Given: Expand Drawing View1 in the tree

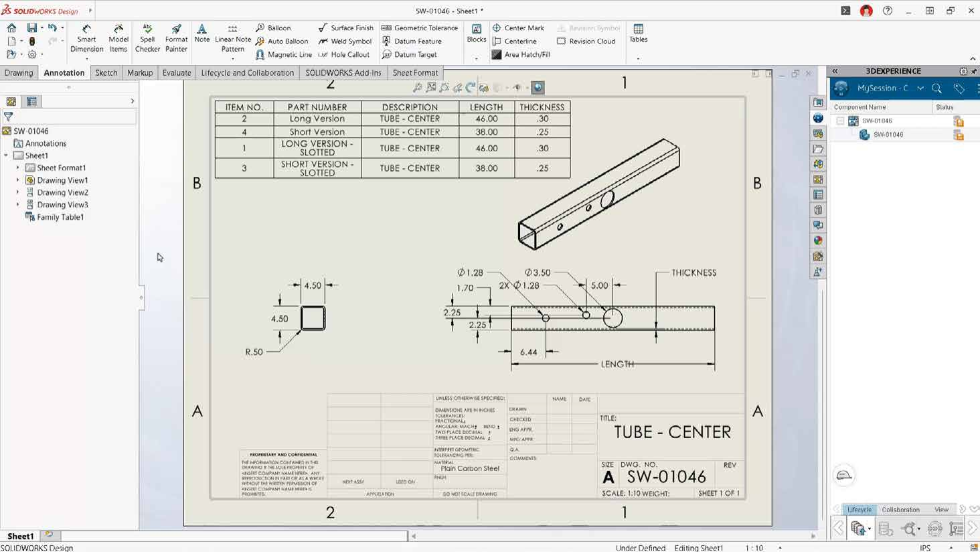Looking at the screenshot, I should pyautogui.click(x=18, y=180).
